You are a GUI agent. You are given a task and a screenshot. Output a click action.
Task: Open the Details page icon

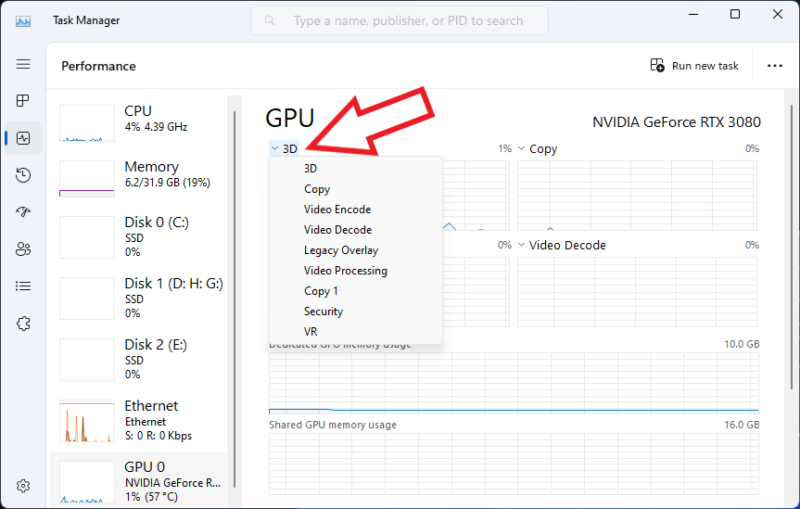(x=23, y=286)
